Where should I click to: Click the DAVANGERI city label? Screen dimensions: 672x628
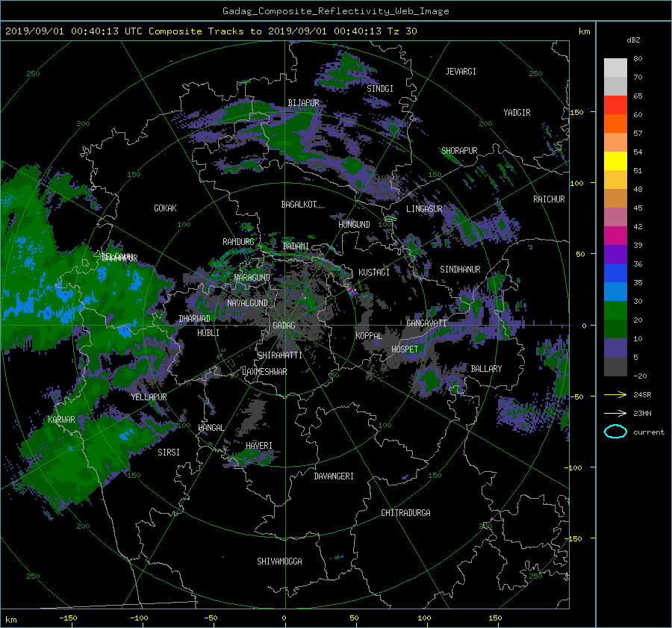(x=334, y=476)
